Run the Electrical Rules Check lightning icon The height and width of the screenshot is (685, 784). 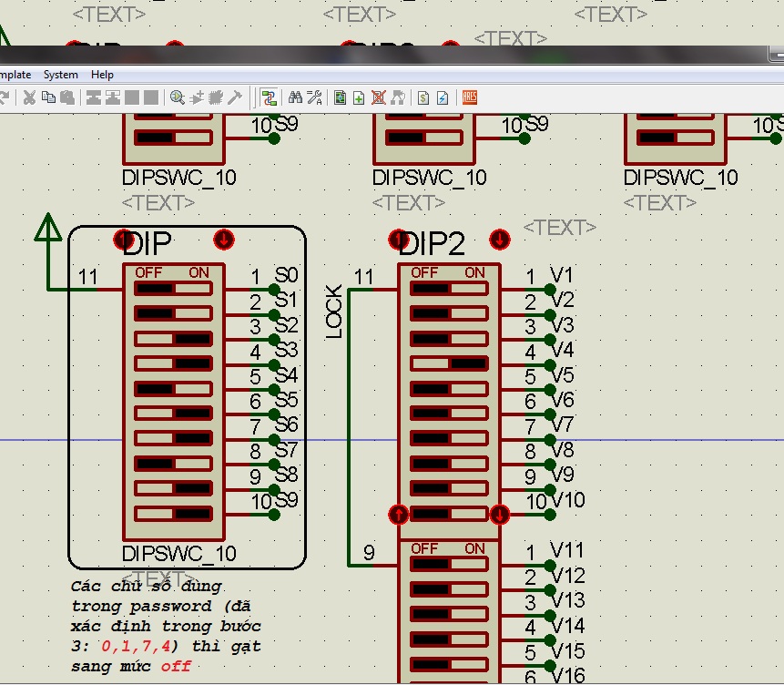click(x=443, y=97)
